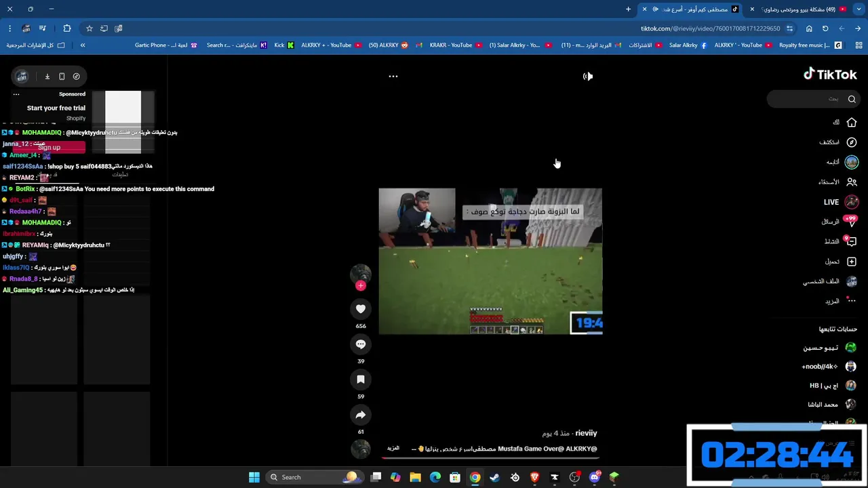This screenshot has height=488, width=868.
Task: Open the Kick bookmark
Action: point(284,45)
